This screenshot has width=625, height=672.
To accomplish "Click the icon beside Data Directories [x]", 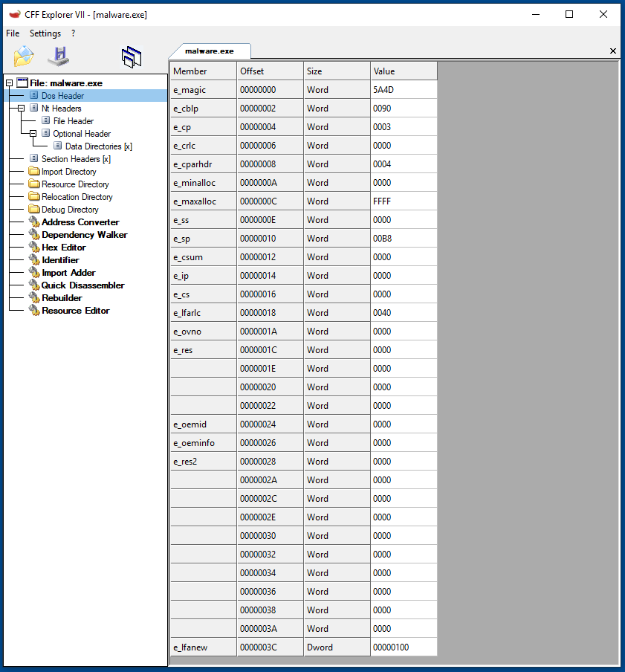I will (x=58, y=146).
